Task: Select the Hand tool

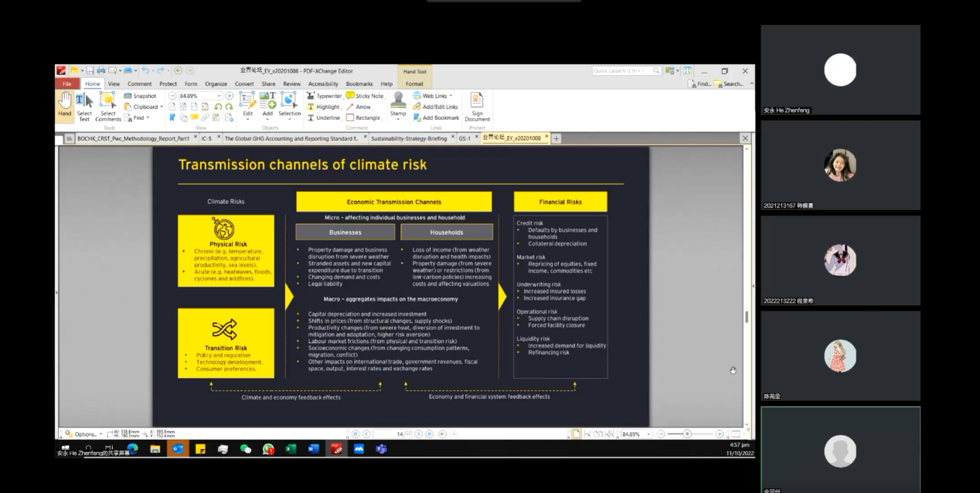Action: pos(65,104)
